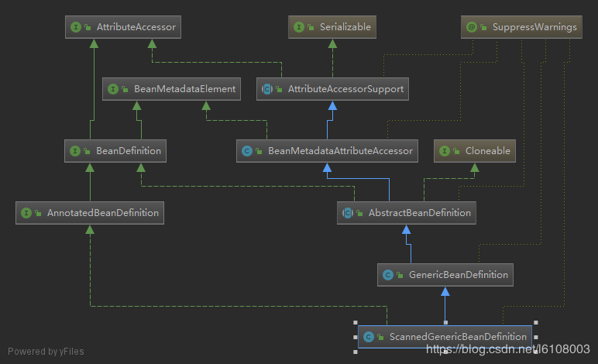This screenshot has height=364, width=598.
Task: Click the interface icon on BeanDefinition
Action: click(x=75, y=151)
